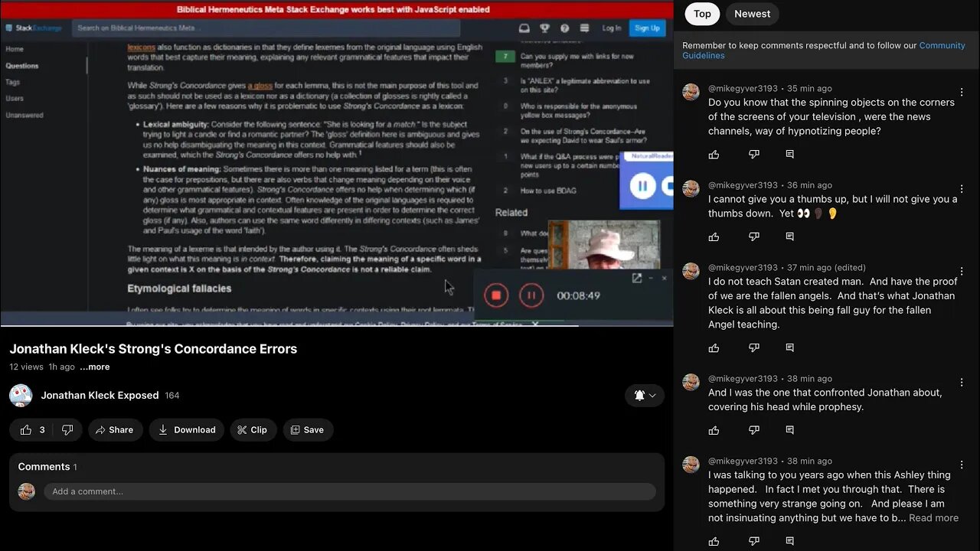Click the 'Add a comment...' input field
980x551 pixels.
tap(349, 491)
